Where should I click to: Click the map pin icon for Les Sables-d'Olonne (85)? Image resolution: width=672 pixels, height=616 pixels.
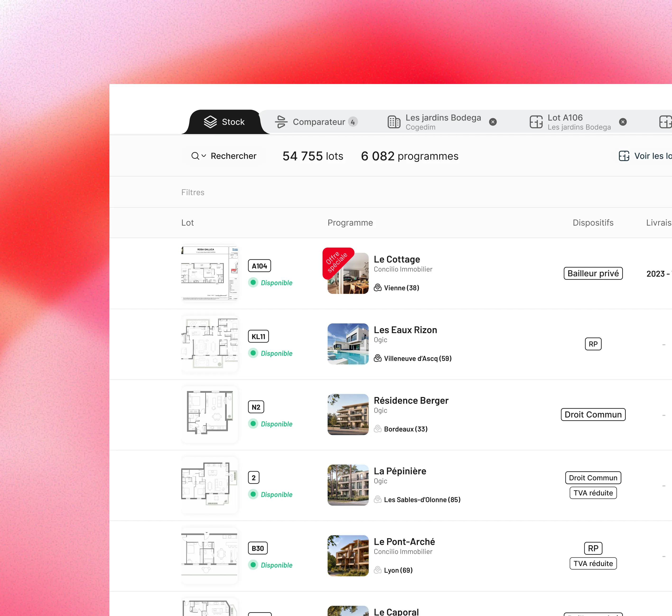pos(378,500)
